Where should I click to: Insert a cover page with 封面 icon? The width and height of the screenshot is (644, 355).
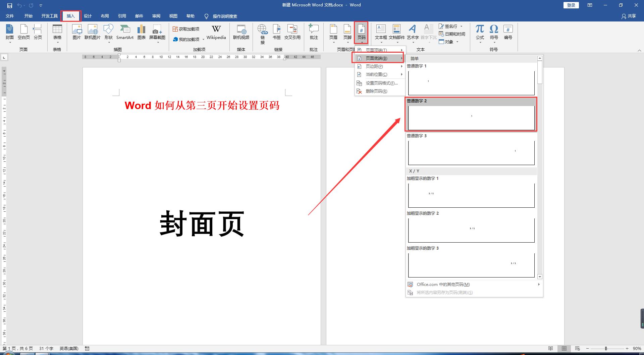click(9, 33)
